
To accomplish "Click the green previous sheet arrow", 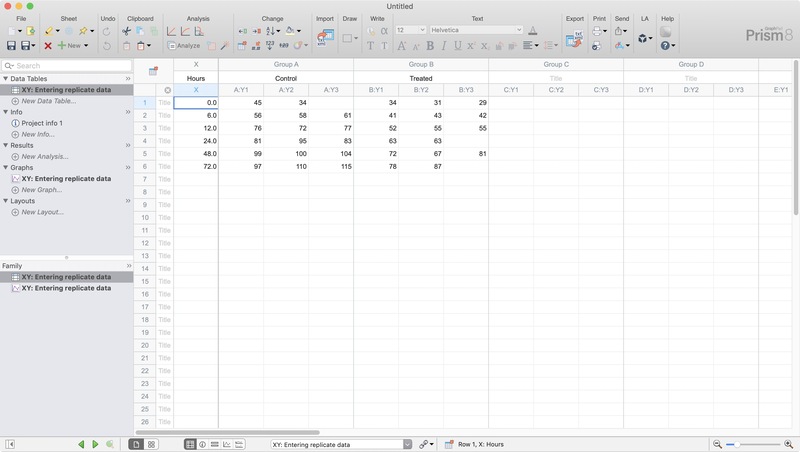I will click(x=81, y=444).
